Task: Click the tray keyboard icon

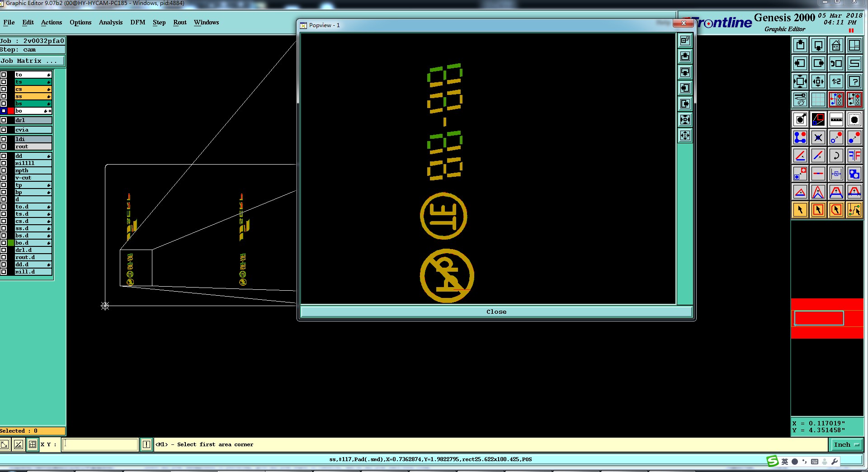Action: click(815, 462)
